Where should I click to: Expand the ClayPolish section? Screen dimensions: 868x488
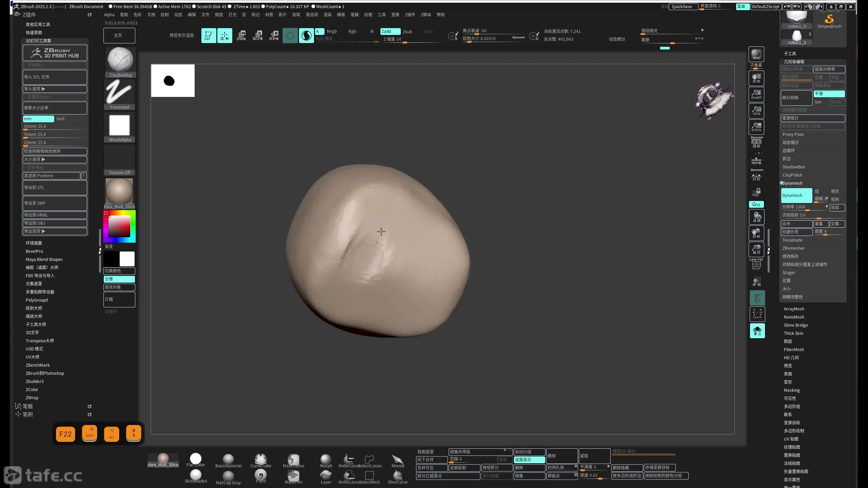click(792, 175)
